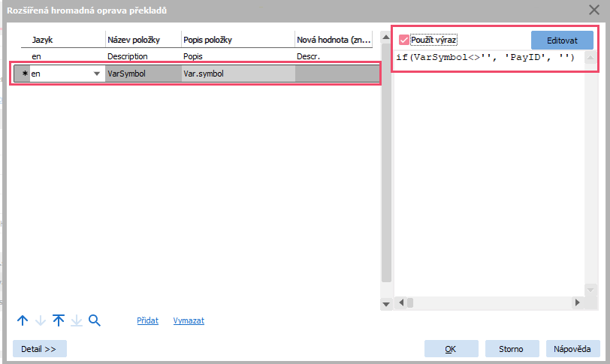Click the move row down arrow icon

[41, 320]
